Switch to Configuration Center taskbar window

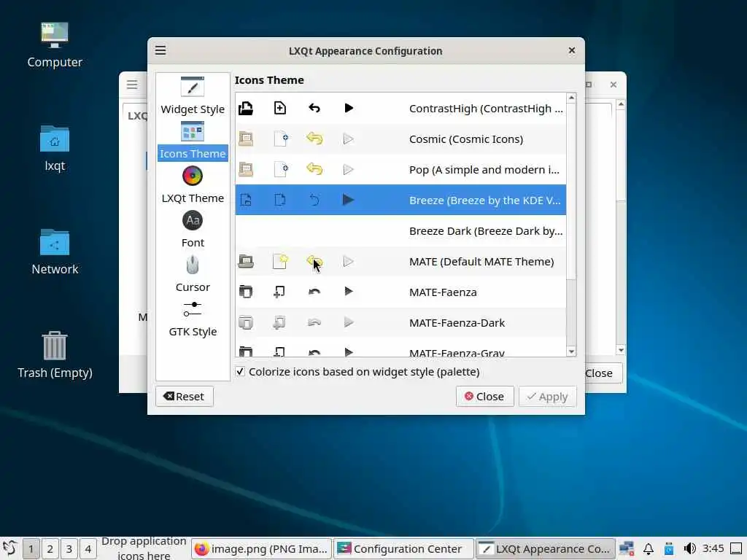point(403,548)
